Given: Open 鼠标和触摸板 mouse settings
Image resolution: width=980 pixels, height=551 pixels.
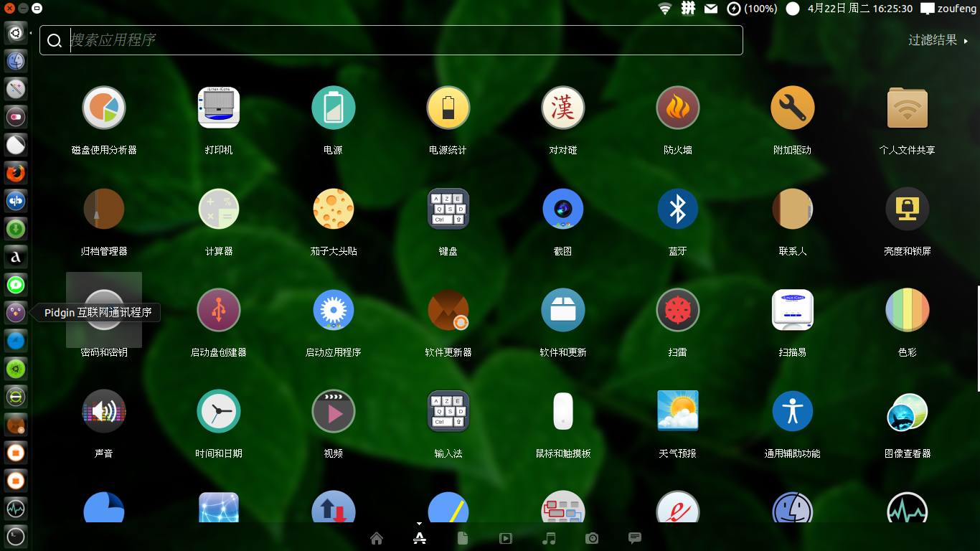Looking at the screenshot, I should point(563,411).
